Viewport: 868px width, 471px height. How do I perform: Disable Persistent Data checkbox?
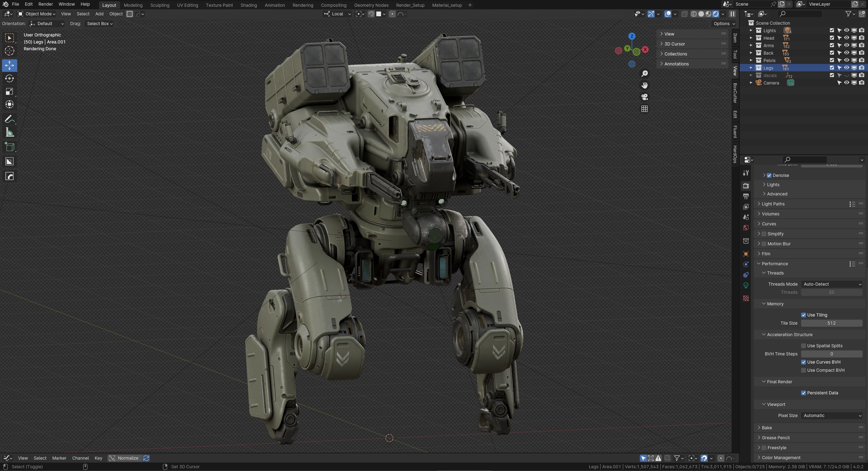pyautogui.click(x=803, y=393)
